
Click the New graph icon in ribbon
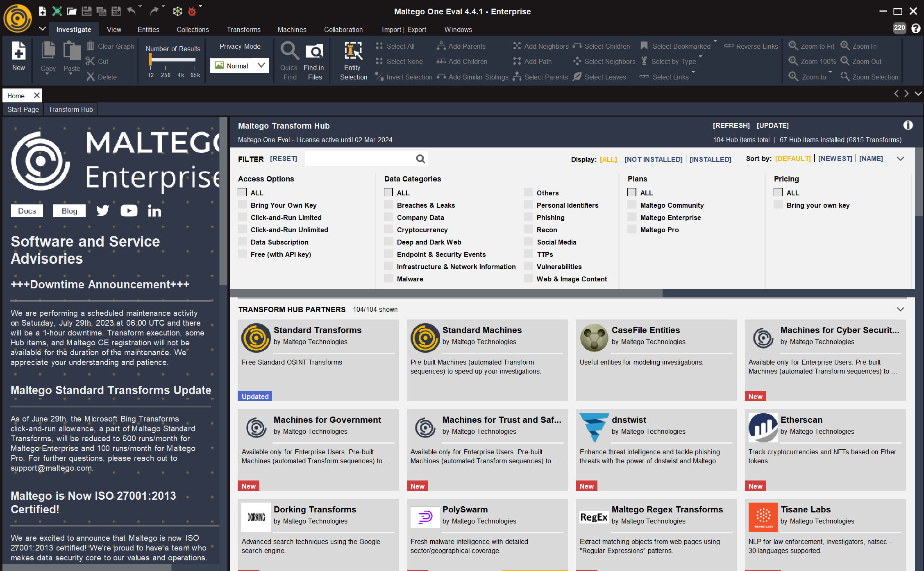point(18,51)
